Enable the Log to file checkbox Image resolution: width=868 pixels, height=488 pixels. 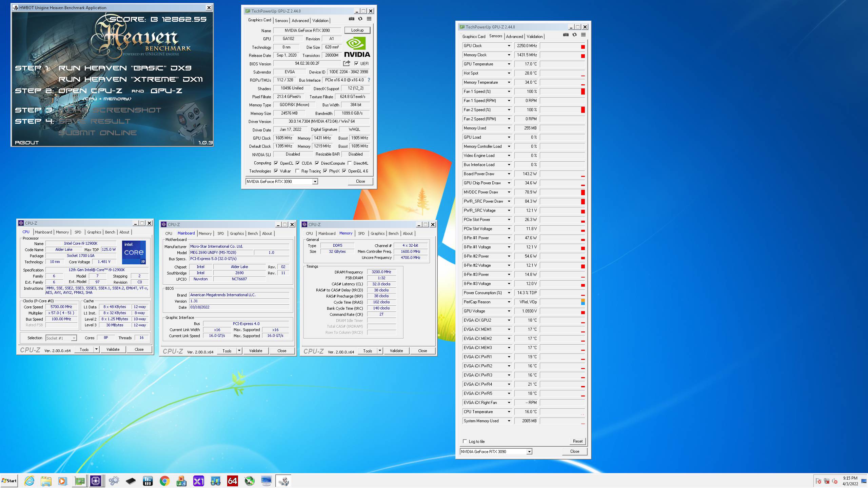(465, 441)
